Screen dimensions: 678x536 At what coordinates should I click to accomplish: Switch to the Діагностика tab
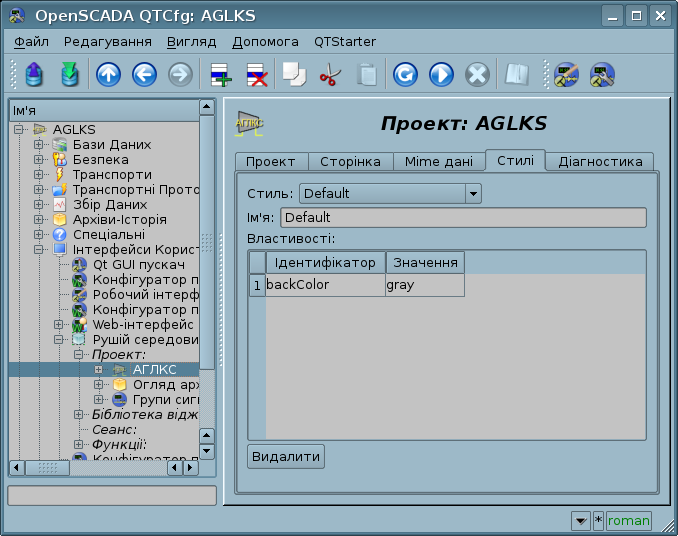pos(600,162)
